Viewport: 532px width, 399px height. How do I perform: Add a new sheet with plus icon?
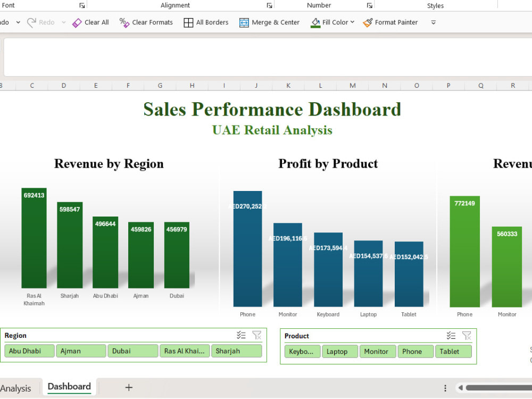129,387
